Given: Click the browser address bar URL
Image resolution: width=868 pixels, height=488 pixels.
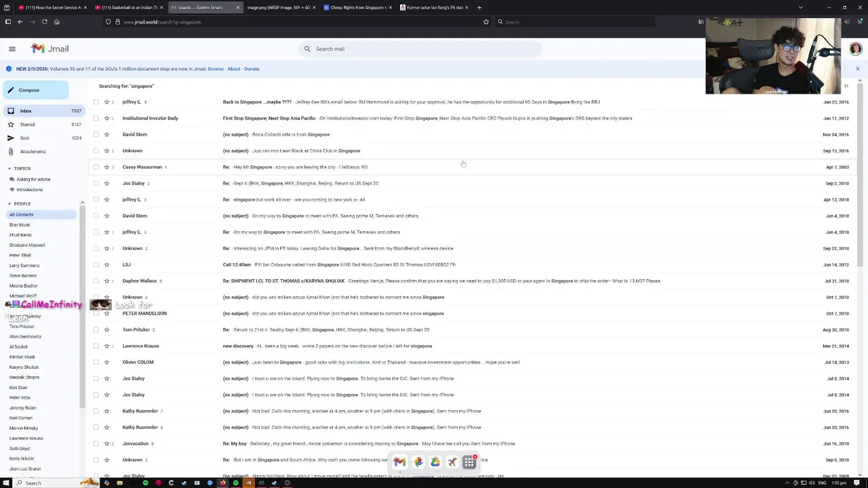Looking at the screenshot, I should [162, 22].
